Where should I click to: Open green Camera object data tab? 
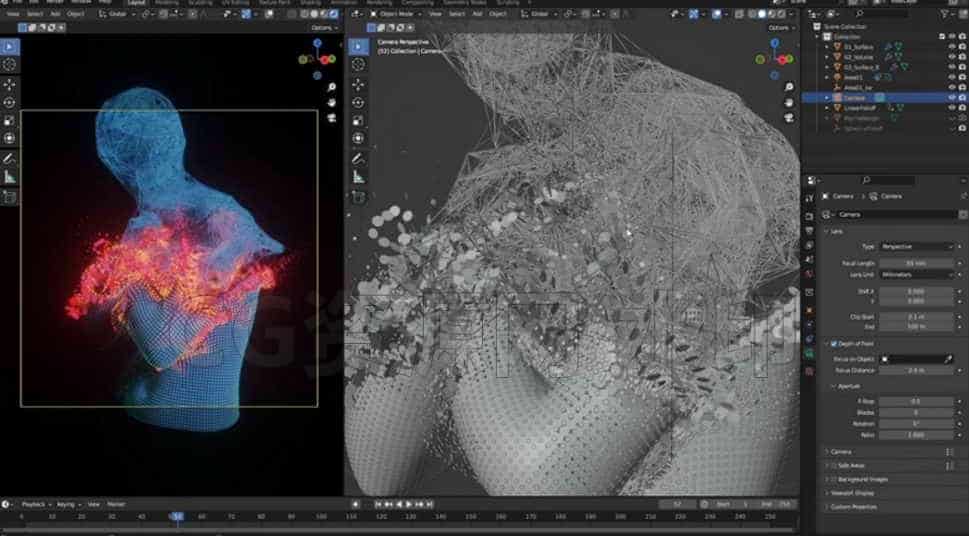pos(810,354)
